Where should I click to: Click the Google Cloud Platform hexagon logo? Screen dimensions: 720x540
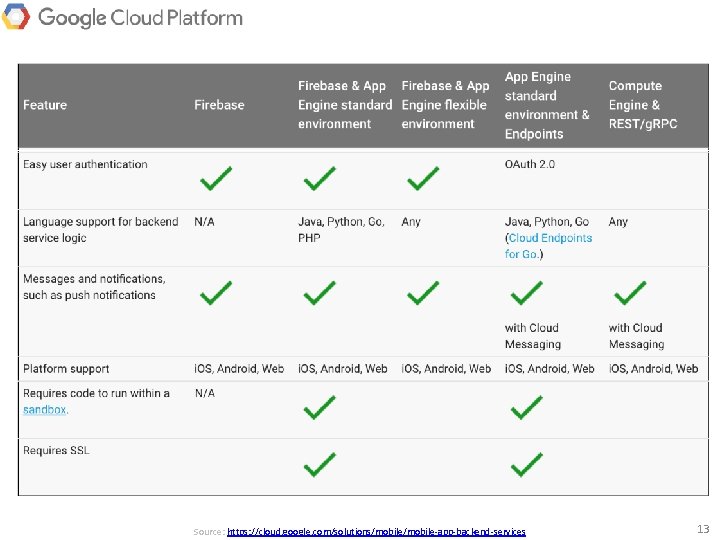click(17, 16)
